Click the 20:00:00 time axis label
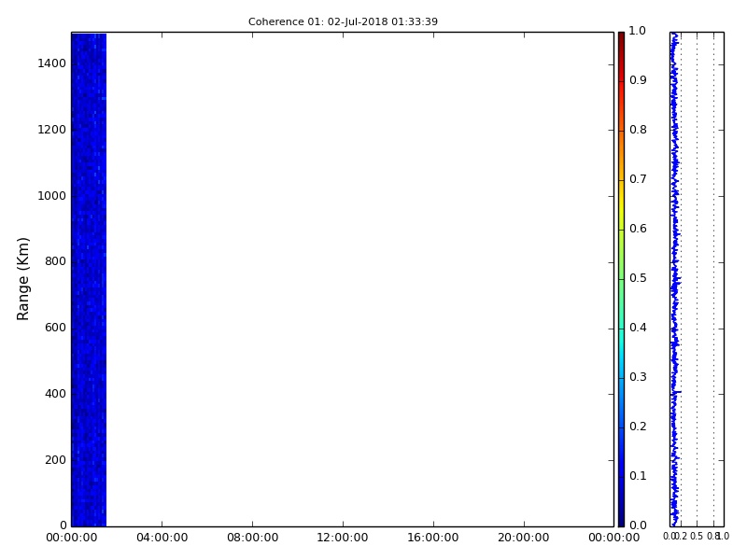Screen dimensions: 747x560 click(x=524, y=538)
